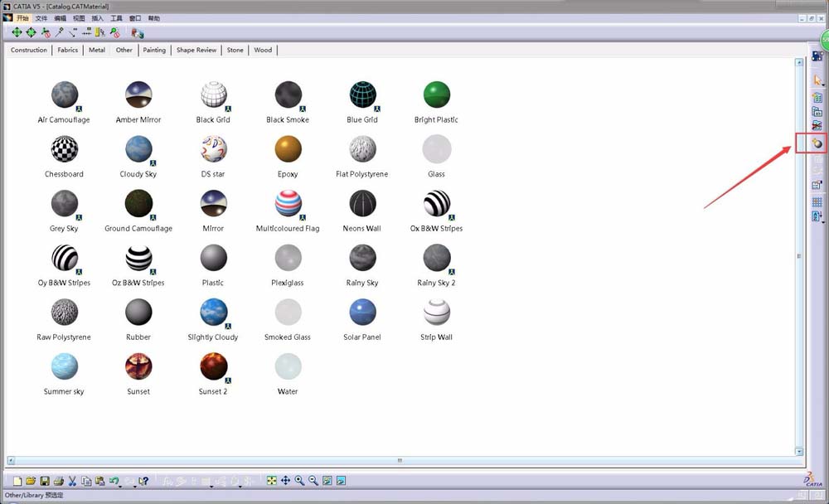Click the Pan four-arrow icon
Image resolution: width=829 pixels, height=504 pixels.
click(x=285, y=481)
